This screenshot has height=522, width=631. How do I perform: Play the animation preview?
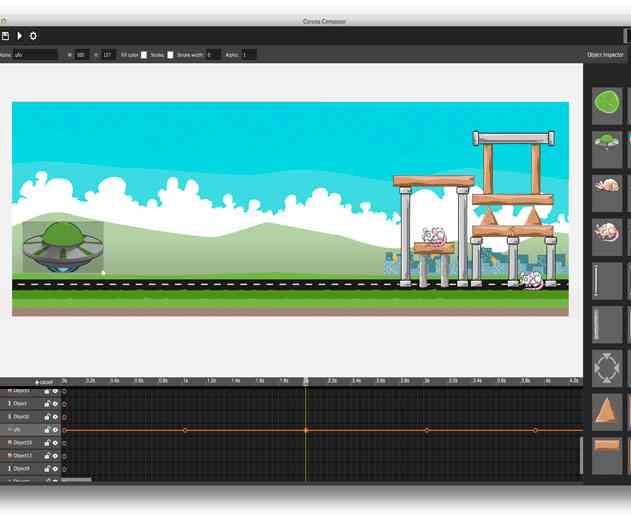19,36
